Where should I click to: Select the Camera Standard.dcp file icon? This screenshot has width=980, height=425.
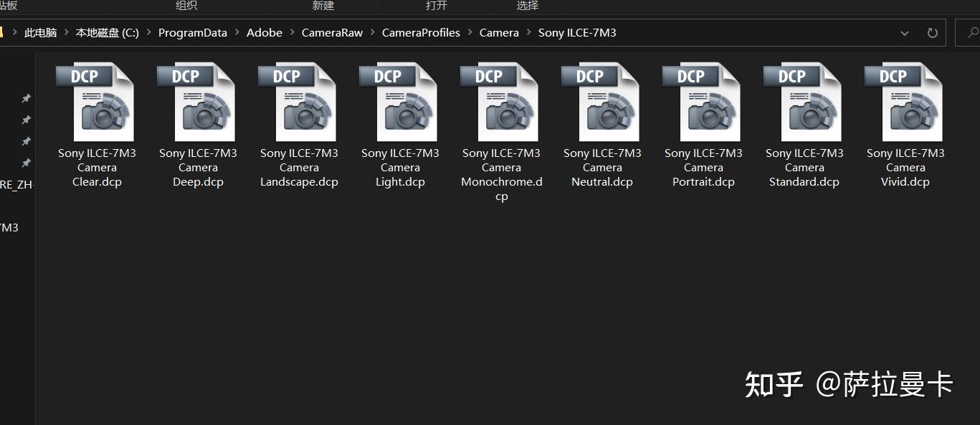(x=803, y=102)
